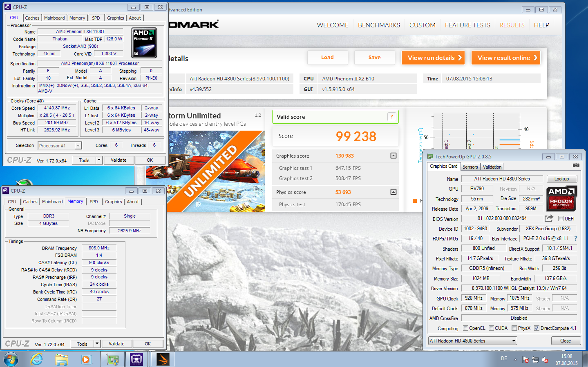This screenshot has width=588, height=367.
Task: Click bus interface question mark in GPU-Z
Action: pos(576,238)
